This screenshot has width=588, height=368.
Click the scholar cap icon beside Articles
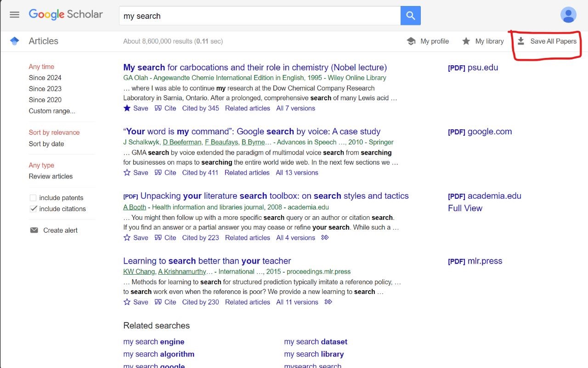(15, 41)
